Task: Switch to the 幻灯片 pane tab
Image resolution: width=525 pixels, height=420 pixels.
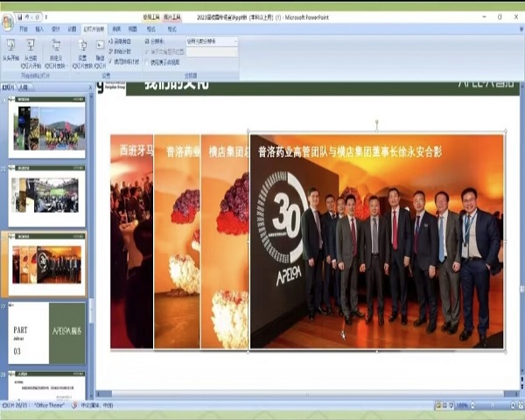Action: 8,87
